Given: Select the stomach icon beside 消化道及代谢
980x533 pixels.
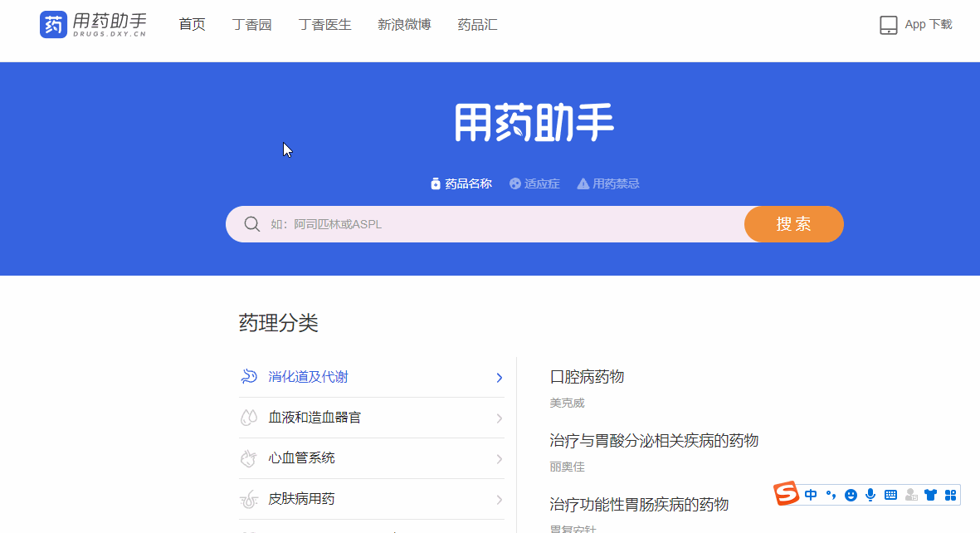Looking at the screenshot, I should [248, 376].
